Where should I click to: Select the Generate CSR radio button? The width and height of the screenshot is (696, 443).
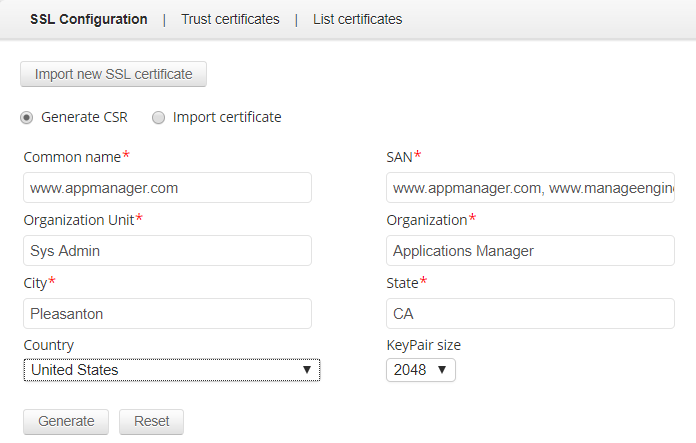coord(27,118)
